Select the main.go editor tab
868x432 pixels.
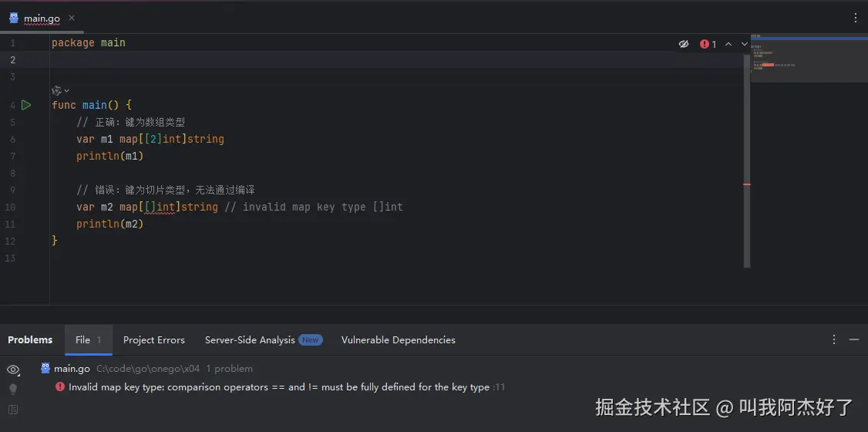(x=42, y=19)
